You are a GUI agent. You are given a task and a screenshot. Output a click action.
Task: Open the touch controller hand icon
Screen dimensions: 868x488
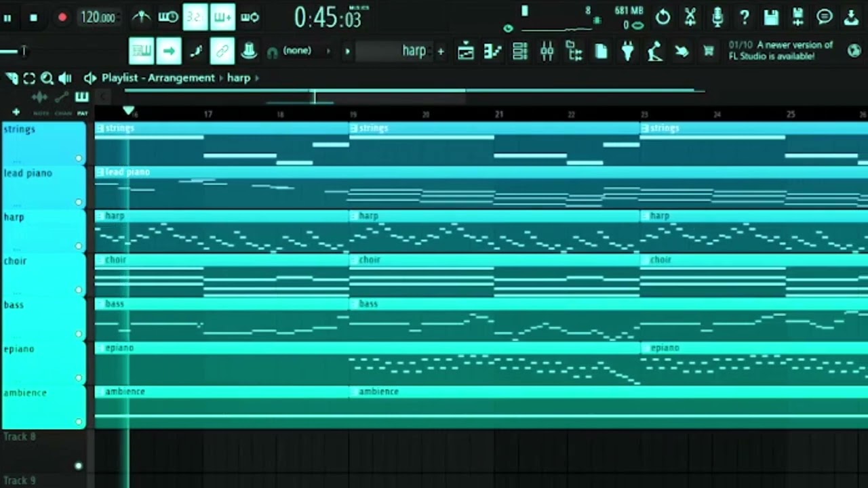tap(682, 51)
